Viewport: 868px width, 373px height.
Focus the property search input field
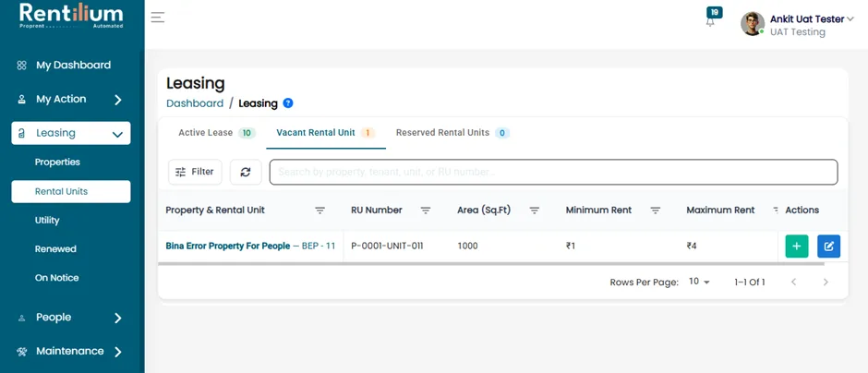[553, 172]
